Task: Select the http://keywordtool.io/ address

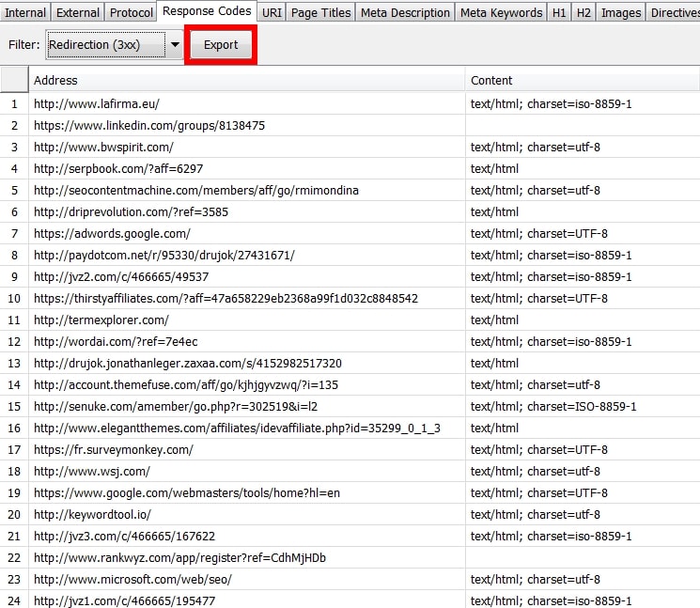Action: click(x=92, y=515)
